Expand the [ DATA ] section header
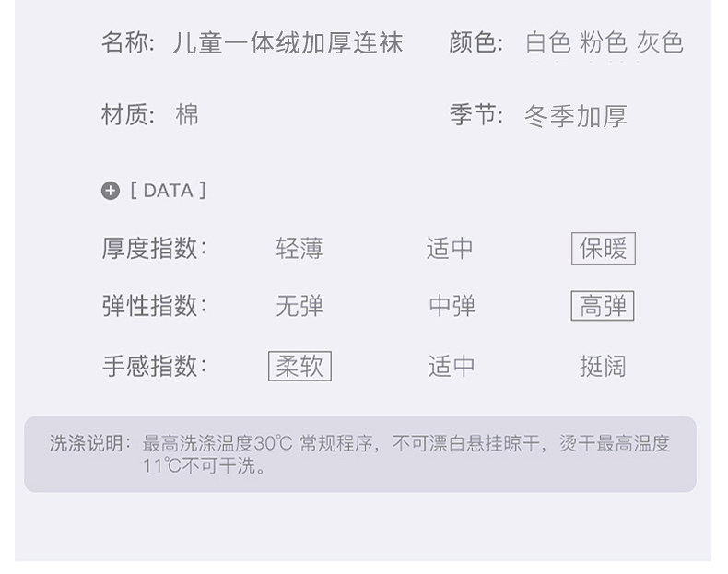Screen dimensions: 728x574 [x=168, y=191]
